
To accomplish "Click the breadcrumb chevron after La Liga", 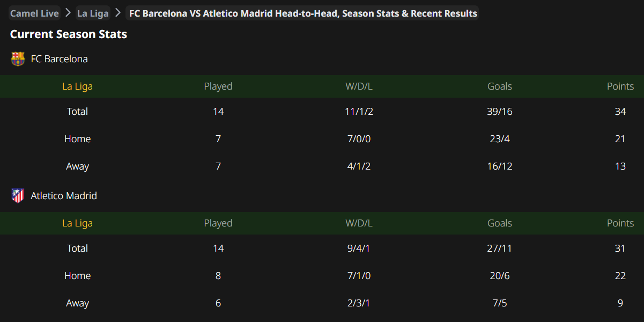I will click(x=118, y=13).
